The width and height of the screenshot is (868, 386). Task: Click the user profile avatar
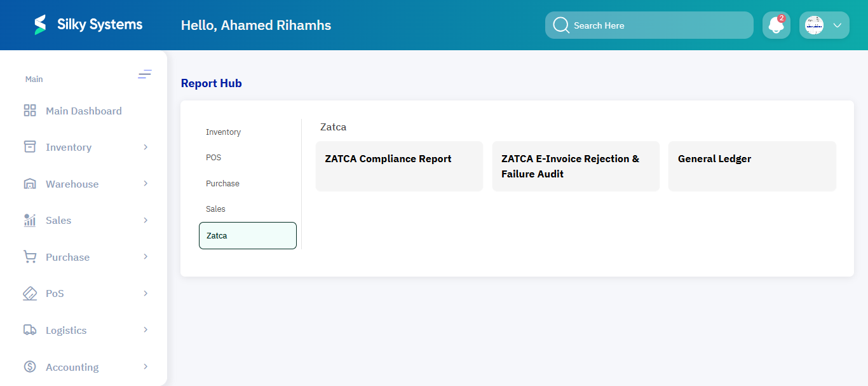[x=815, y=25]
